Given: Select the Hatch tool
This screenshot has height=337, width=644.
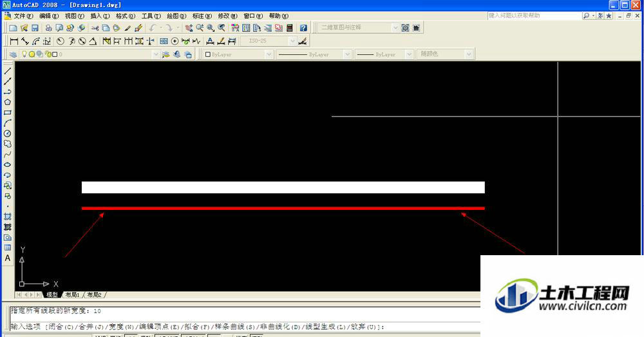Looking at the screenshot, I should pyautogui.click(x=7, y=217).
